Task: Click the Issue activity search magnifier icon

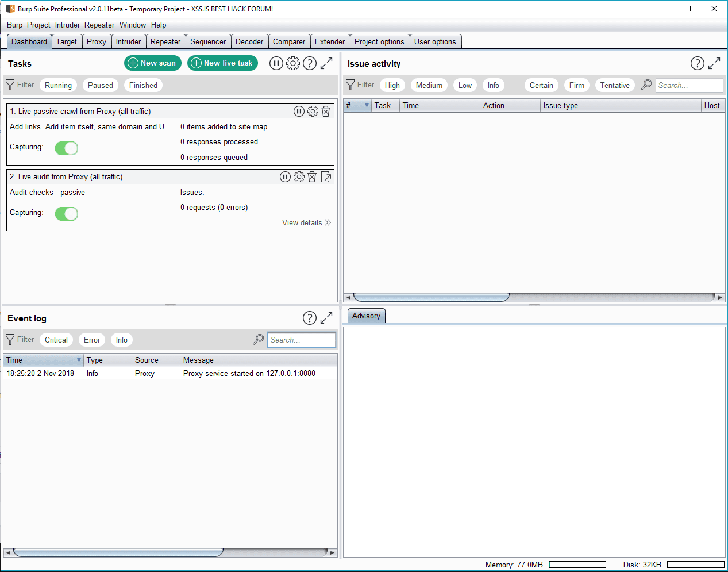Action: (x=646, y=85)
